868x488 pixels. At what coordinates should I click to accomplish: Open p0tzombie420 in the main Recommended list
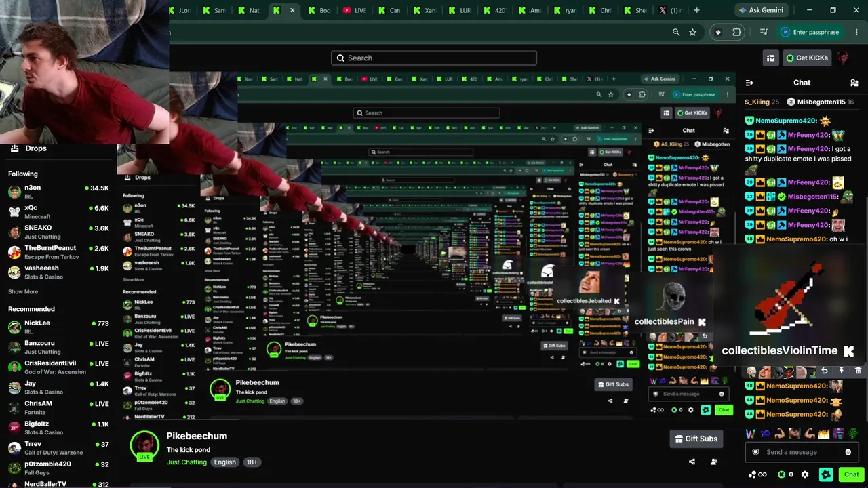pos(58,468)
